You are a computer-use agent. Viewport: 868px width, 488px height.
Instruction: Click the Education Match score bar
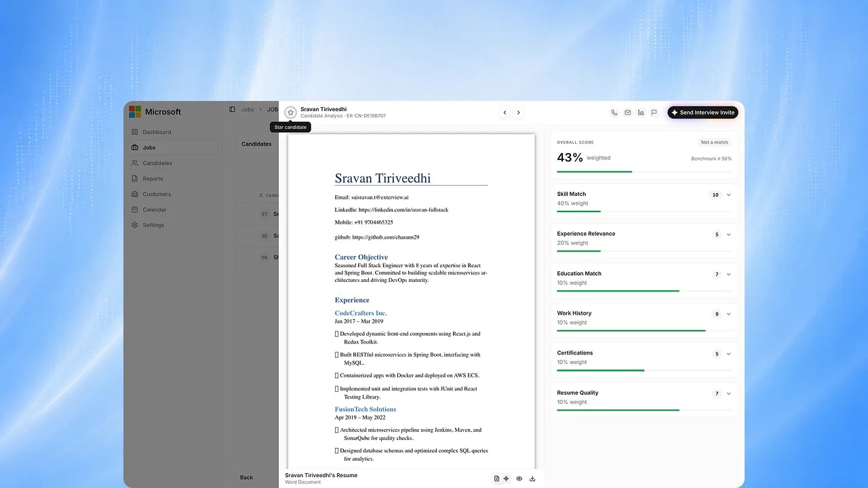(x=644, y=291)
